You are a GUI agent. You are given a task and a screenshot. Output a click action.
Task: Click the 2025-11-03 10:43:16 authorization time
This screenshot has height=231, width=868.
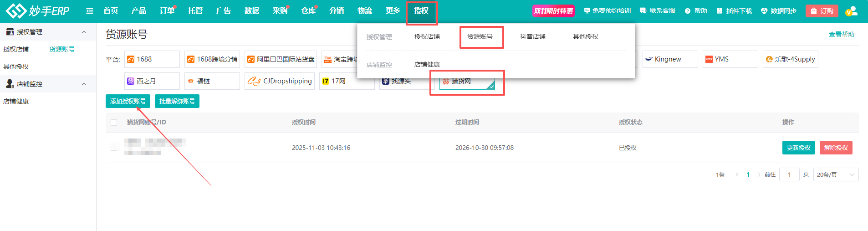click(x=321, y=148)
